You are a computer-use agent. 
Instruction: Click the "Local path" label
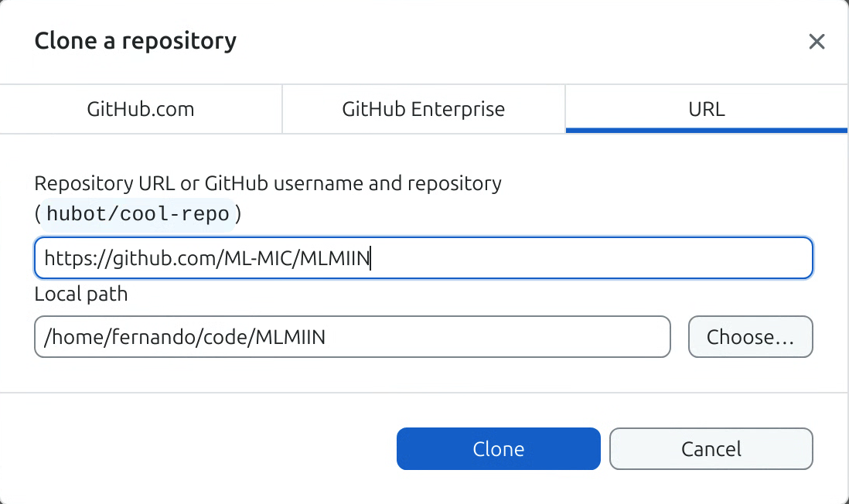80,294
